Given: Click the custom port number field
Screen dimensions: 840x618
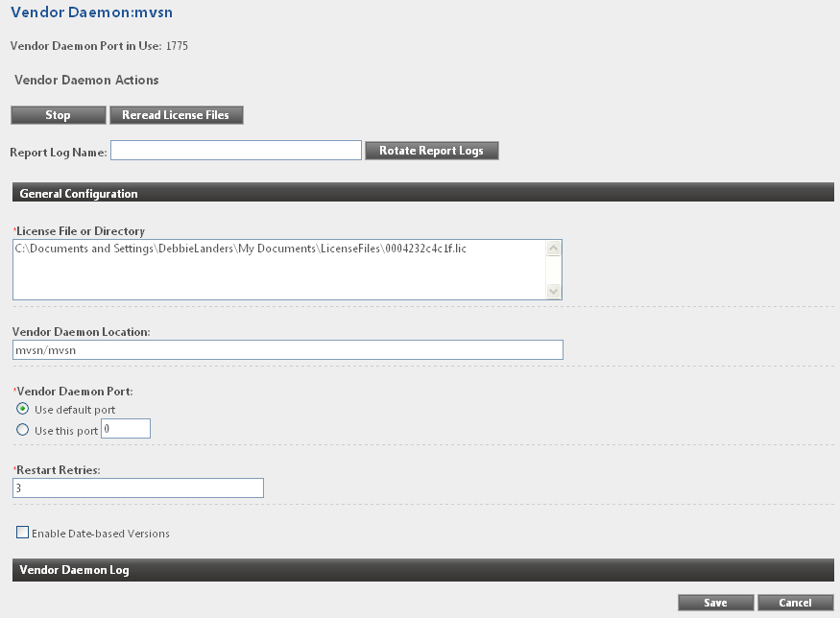Looking at the screenshot, I should [x=126, y=429].
